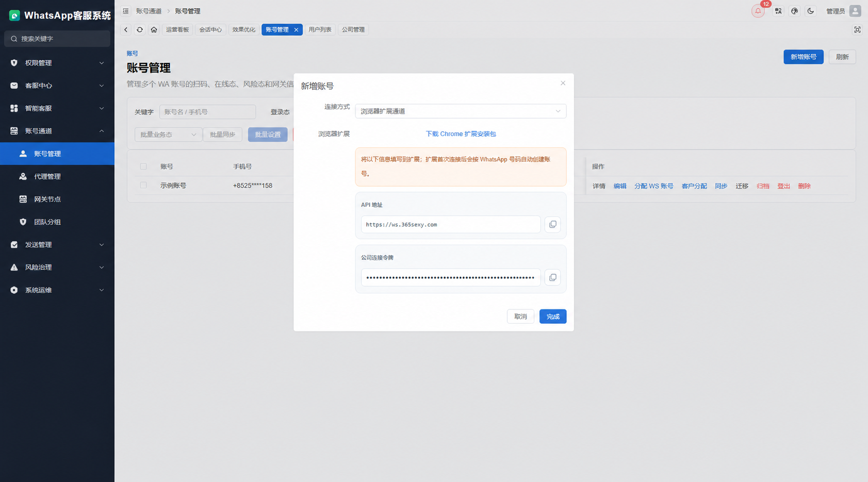Close the 新增账号 dialog
Image resolution: width=868 pixels, height=482 pixels.
click(x=563, y=83)
